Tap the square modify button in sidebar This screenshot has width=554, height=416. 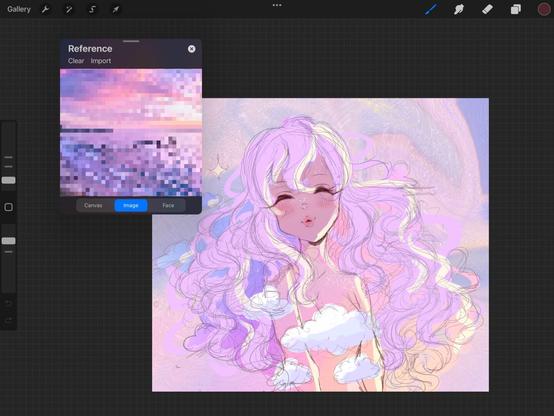8,207
